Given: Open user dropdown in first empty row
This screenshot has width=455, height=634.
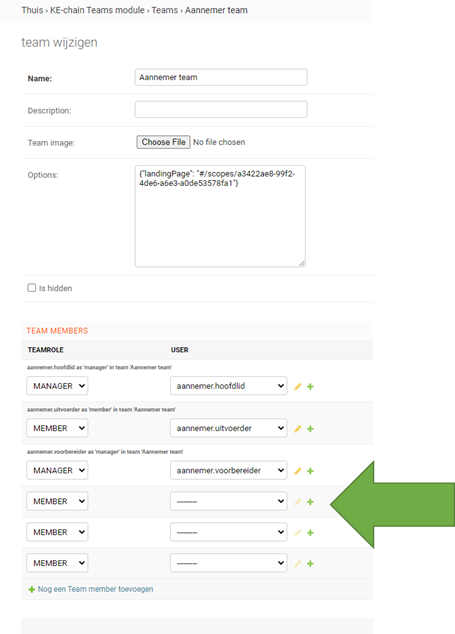Looking at the screenshot, I should pos(229,501).
